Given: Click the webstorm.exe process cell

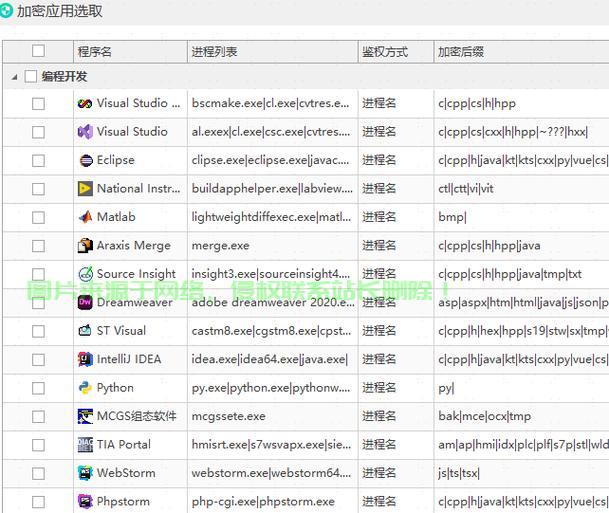Looking at the screenshot, I should 273,473.
